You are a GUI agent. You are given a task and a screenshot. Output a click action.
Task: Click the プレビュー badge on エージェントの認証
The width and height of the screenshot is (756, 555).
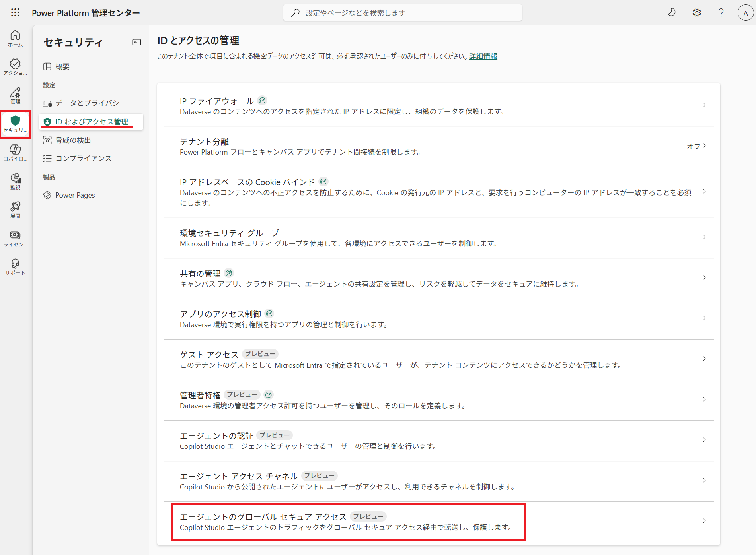(x=275, y=435)
